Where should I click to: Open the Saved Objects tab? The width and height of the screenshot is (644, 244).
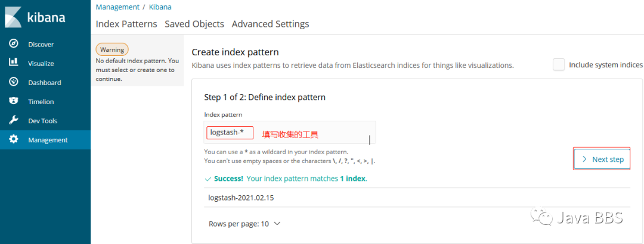194,24
